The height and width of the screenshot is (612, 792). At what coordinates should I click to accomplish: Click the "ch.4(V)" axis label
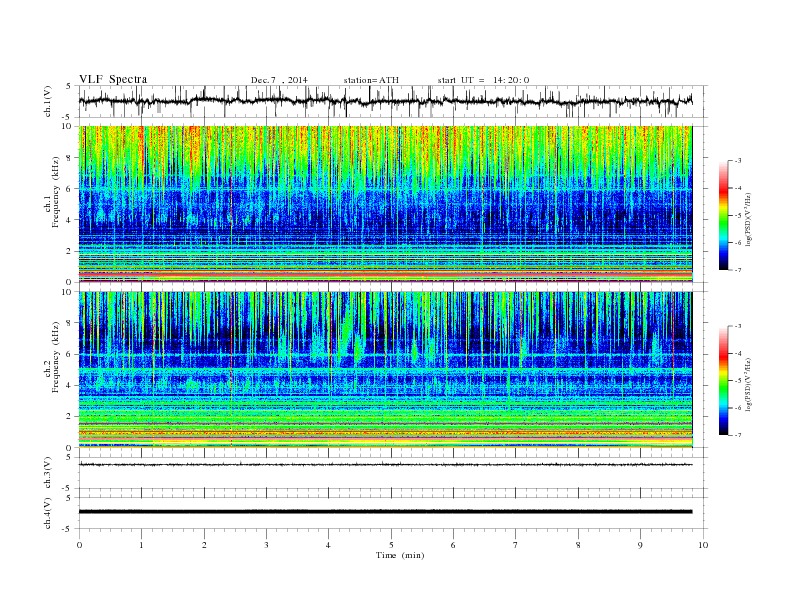[x=48, y=514]
